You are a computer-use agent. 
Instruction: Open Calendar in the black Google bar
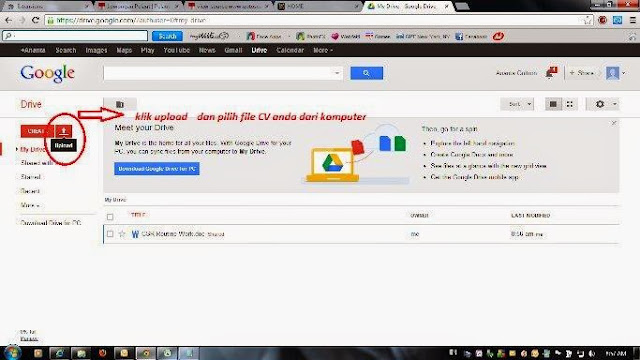[290, 50]
